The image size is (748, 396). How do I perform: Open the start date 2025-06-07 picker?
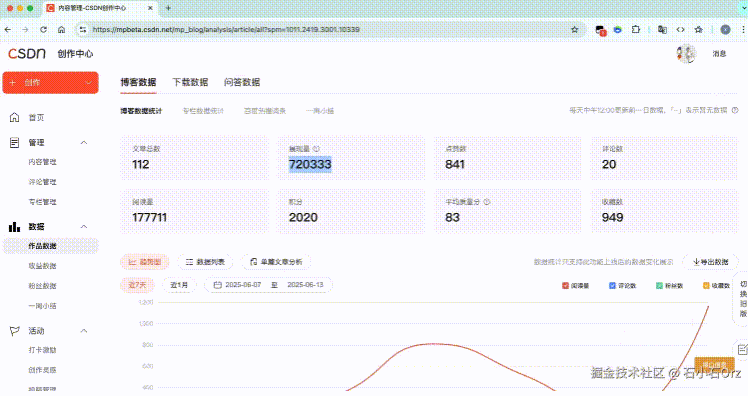coord(243,285)
